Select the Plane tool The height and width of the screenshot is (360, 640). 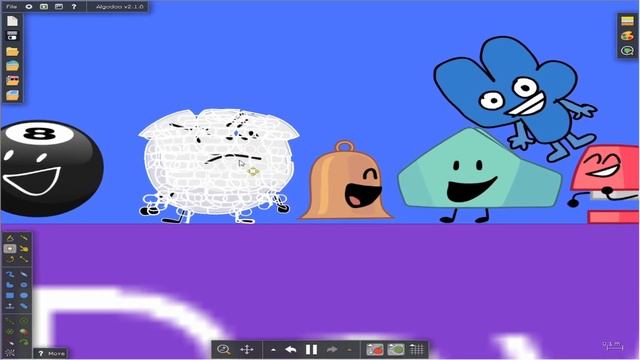10,306
